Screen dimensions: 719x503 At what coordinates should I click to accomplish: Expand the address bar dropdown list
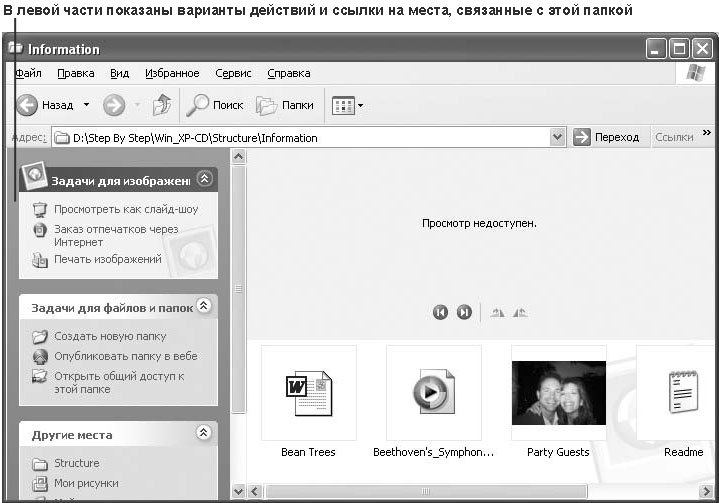click(557, 137)
